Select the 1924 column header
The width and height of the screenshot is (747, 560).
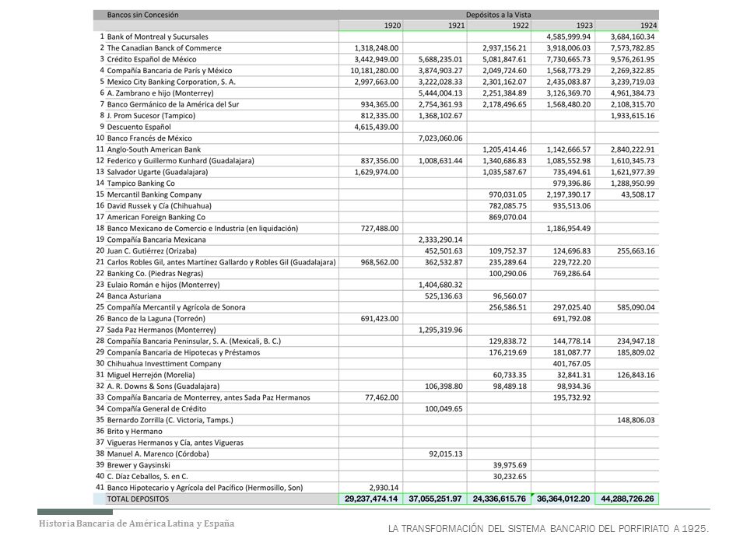pos(648,26)
